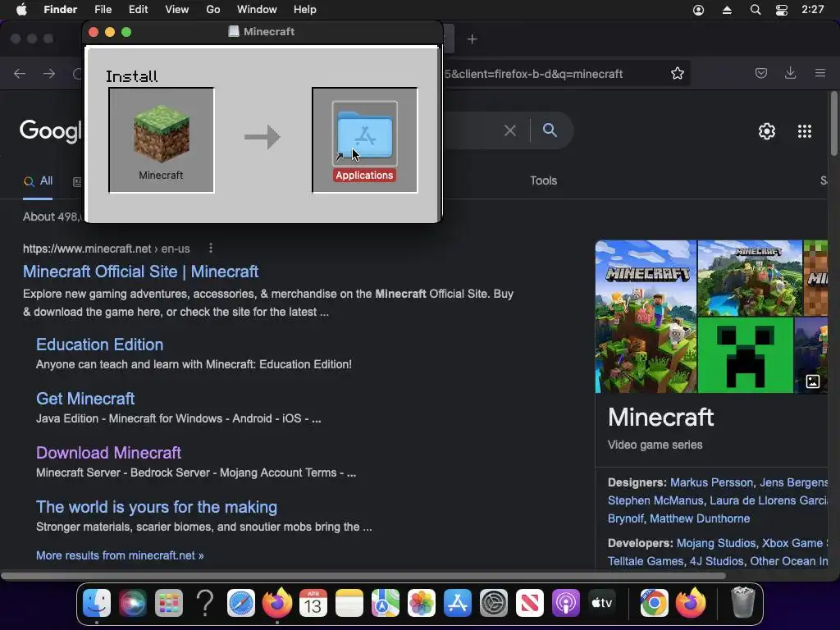Open Podcasts from the Dock
Screen dimensions: 840x630
click(566, 604)
